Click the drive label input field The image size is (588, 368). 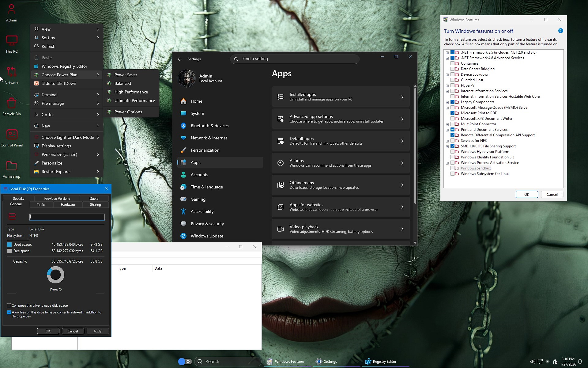point(67,217)
